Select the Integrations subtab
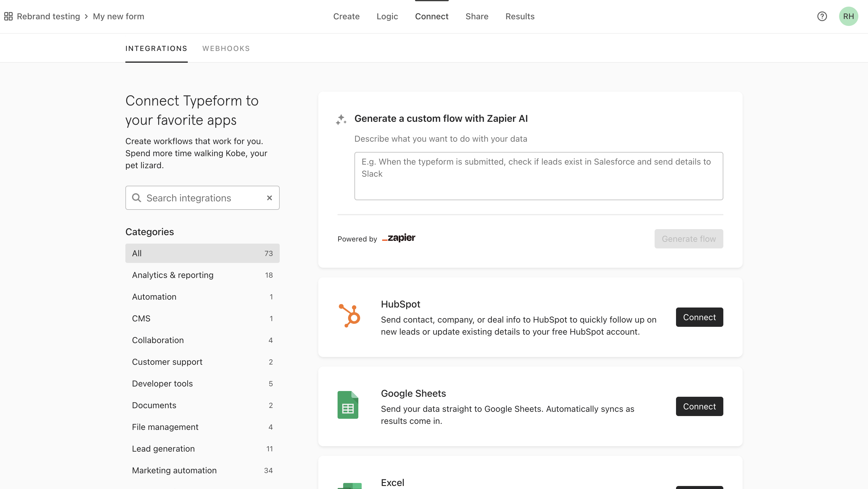 [156, 49]
